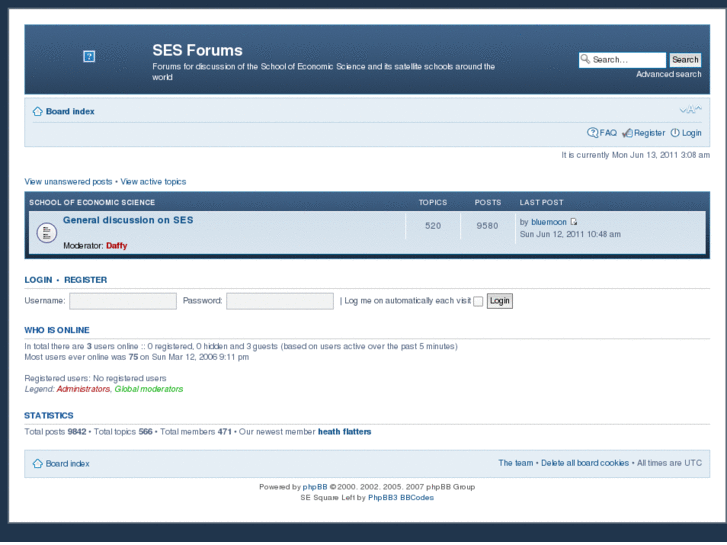Change font size icon in navbar
Screen dimensions: 727x545
pyautogui.click(x=690, y=109)
